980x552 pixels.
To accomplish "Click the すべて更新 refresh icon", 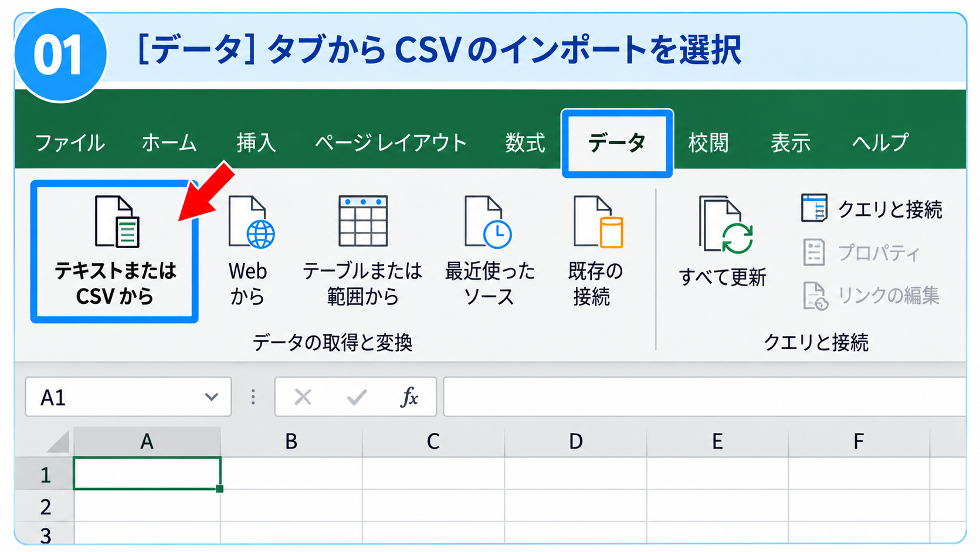I will tap(726, 225).
